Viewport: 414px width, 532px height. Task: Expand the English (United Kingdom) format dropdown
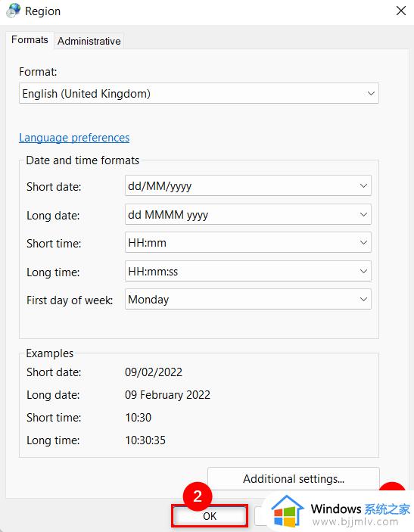[x=199, y=93]
